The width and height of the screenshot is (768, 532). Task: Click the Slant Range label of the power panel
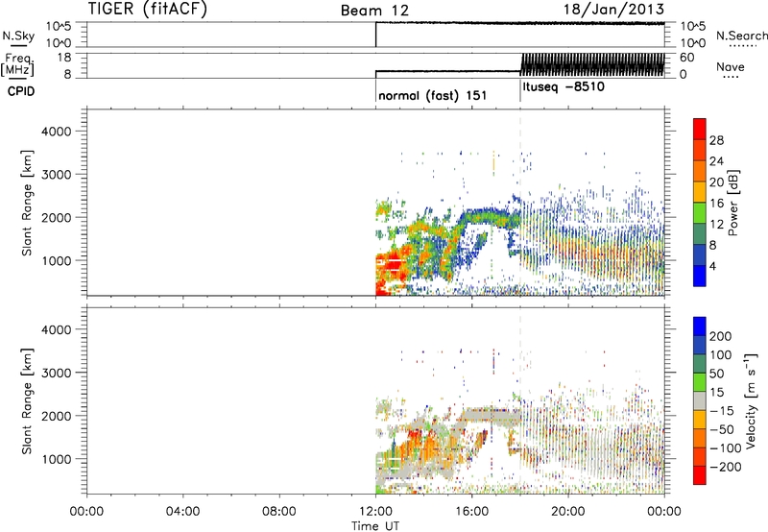pos(27,203)
